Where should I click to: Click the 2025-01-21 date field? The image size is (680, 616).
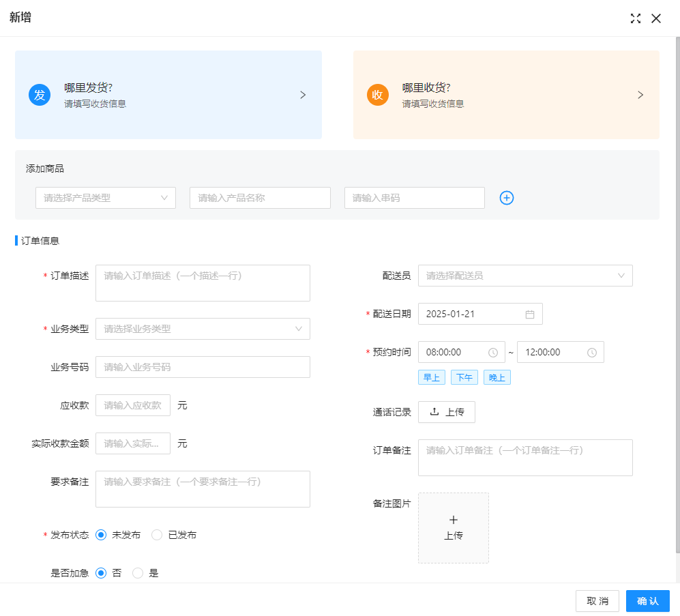coord(481,314)
